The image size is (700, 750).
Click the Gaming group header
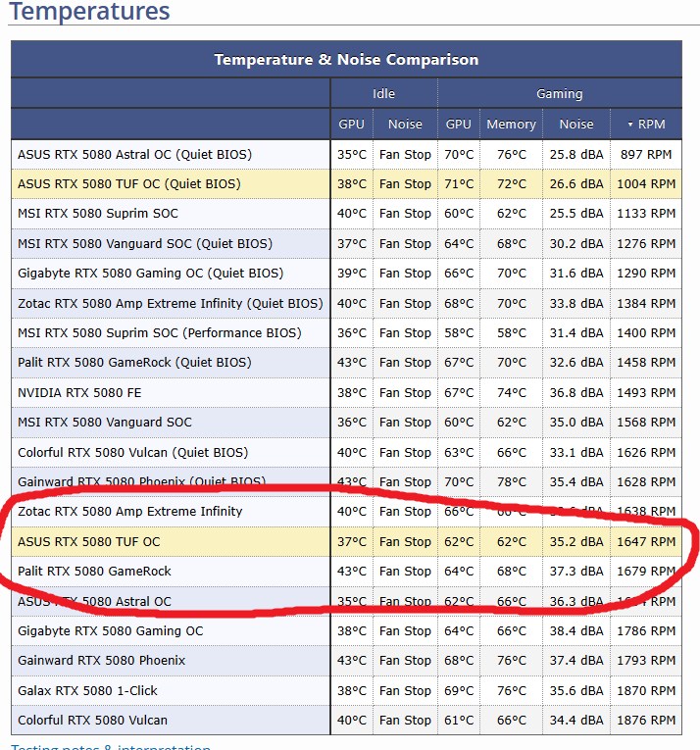point(560,94)
